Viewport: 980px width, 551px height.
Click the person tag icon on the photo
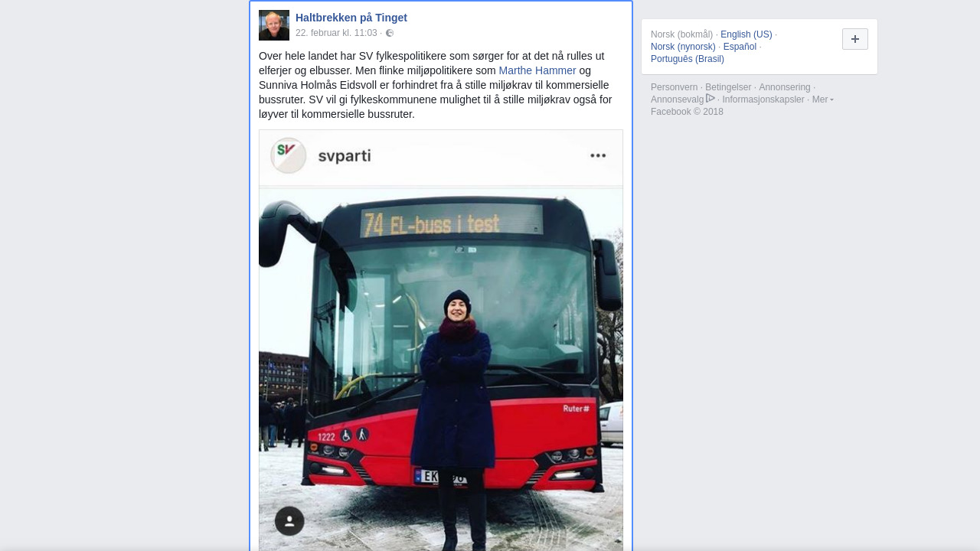289,521
